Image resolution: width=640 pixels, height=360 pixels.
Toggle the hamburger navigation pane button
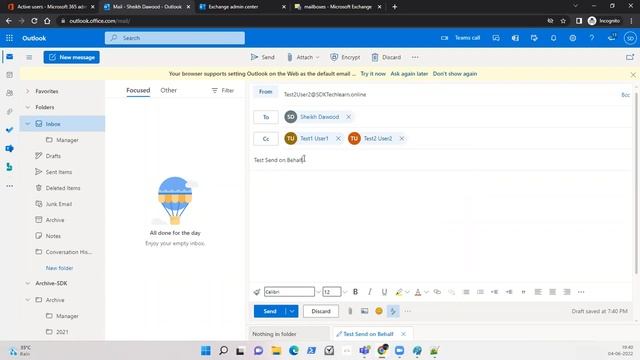pyautogui.click(x=29, y=57)
